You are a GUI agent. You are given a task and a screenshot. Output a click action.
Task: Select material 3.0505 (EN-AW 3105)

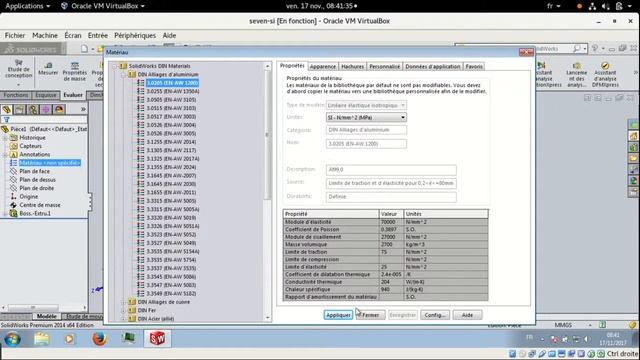pyautogui.click(x=171, y=100)
